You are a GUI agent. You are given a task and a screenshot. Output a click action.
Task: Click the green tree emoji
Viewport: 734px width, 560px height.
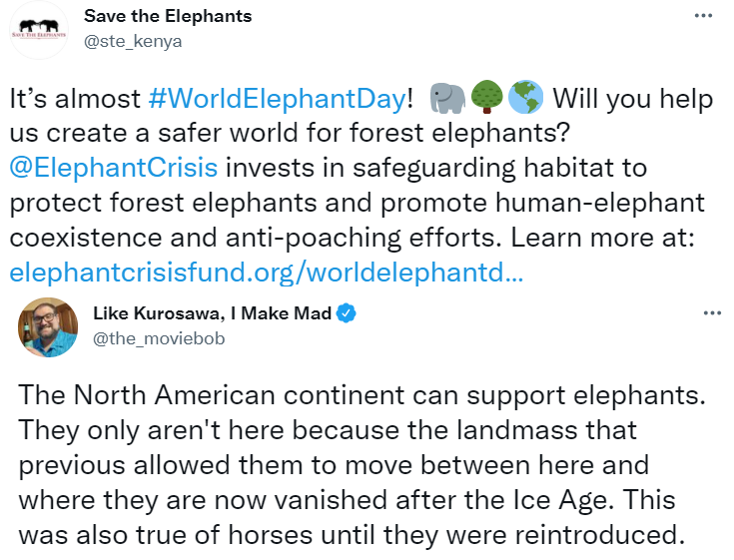[x=487, y=97]
